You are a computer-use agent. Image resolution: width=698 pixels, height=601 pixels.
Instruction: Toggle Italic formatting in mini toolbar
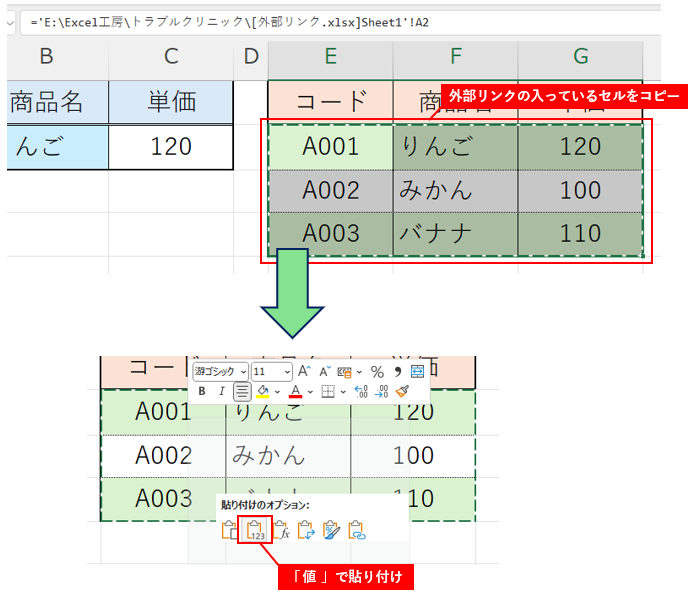[222, 391]
